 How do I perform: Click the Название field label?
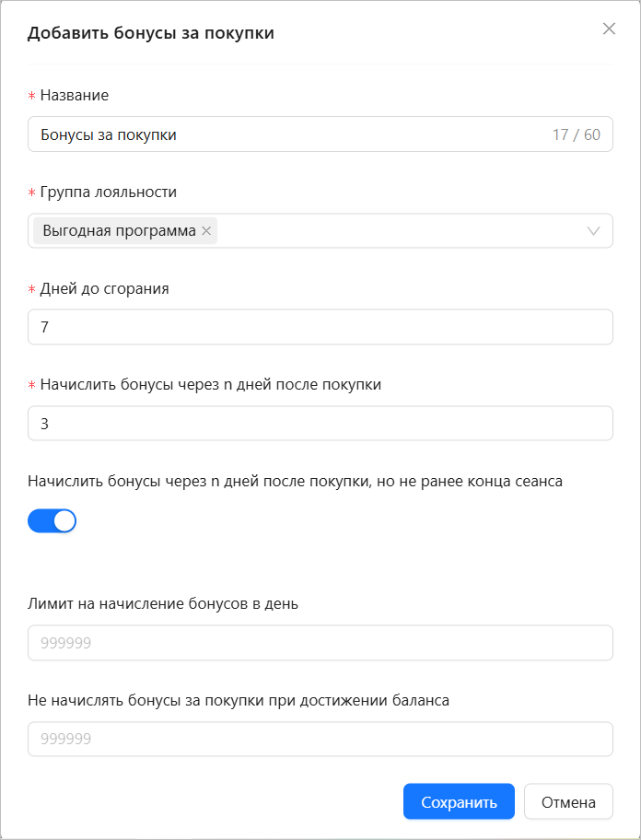tap(75, 96)
